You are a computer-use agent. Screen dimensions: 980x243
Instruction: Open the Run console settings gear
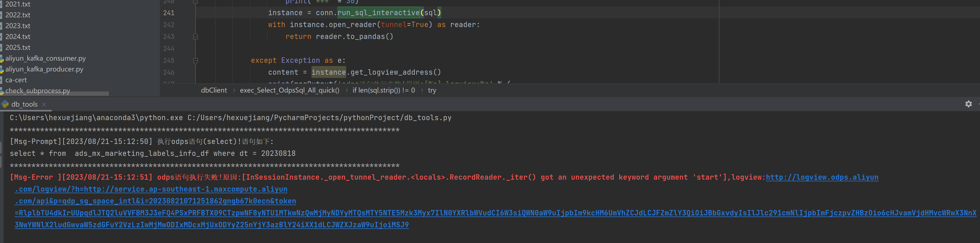point(968,104)
